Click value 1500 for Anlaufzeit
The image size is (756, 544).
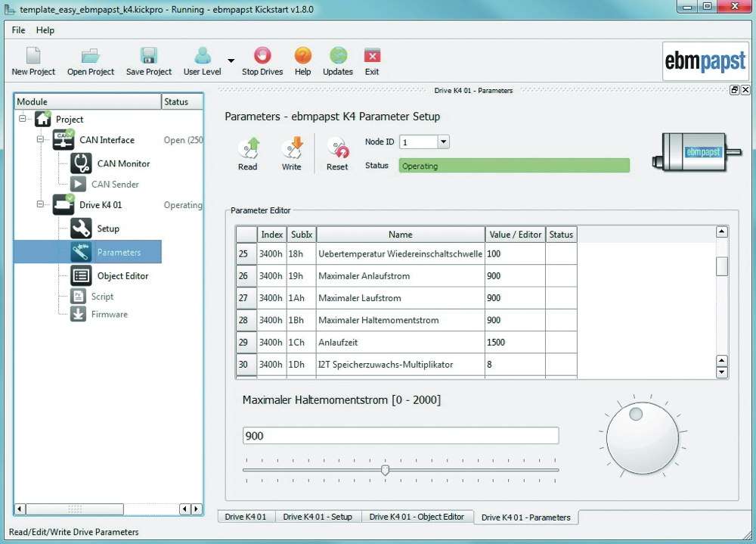(515, 342)
